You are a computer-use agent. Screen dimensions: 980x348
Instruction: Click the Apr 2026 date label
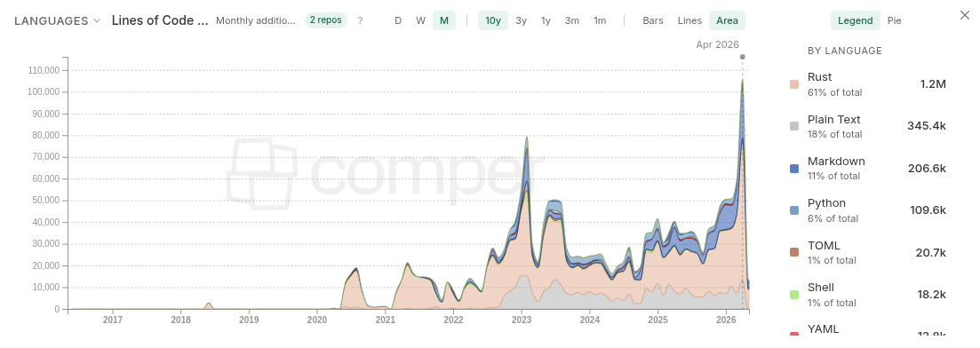tap(718, 44)
